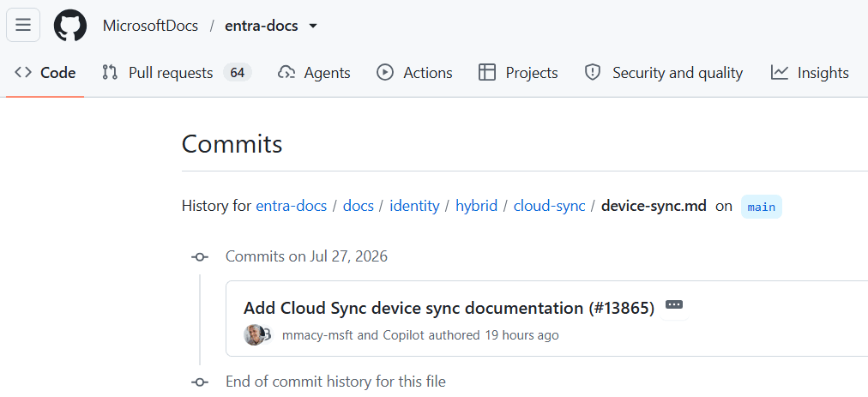The image size is (868, 397).
Task: Click the Code angle-brackets icon
Action: click(x=23, y=73)
